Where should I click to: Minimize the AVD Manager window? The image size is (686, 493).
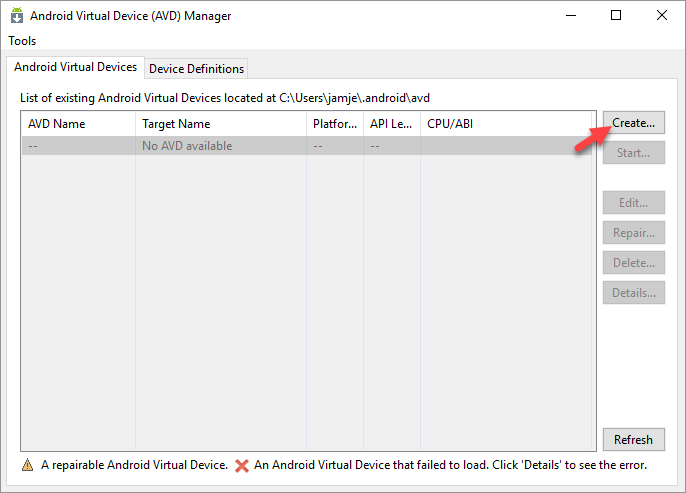click(x=571, y=15)
